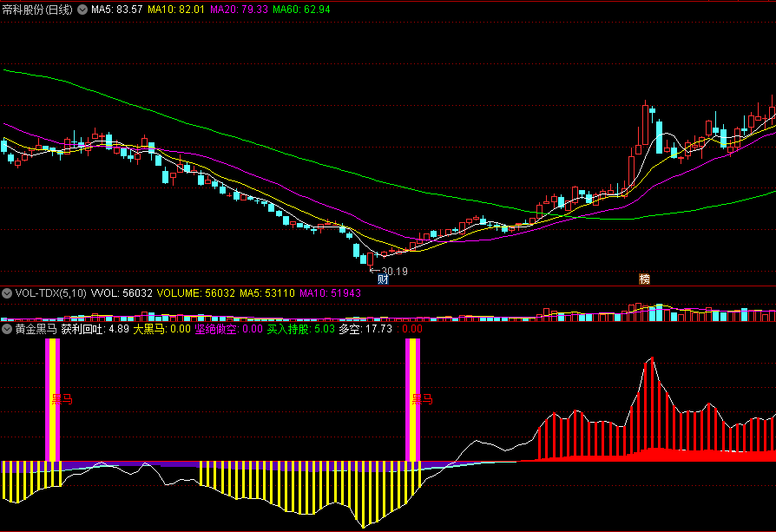The height and width of the screenshot is (532, 776).
Task: Click the volume MA5: 53110 label
Action: [x=267, y=293]
